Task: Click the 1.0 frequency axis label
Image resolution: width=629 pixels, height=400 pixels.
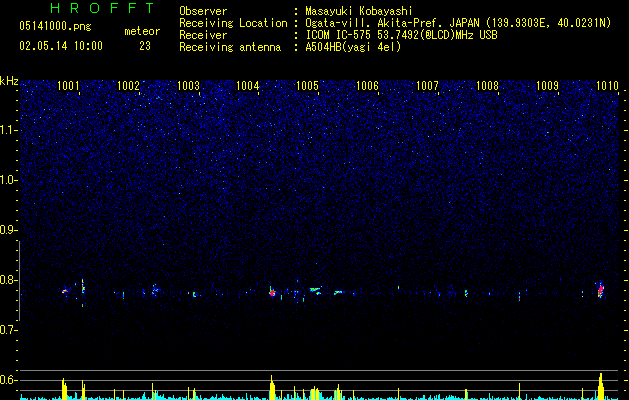Action: [x=8, y=180]
